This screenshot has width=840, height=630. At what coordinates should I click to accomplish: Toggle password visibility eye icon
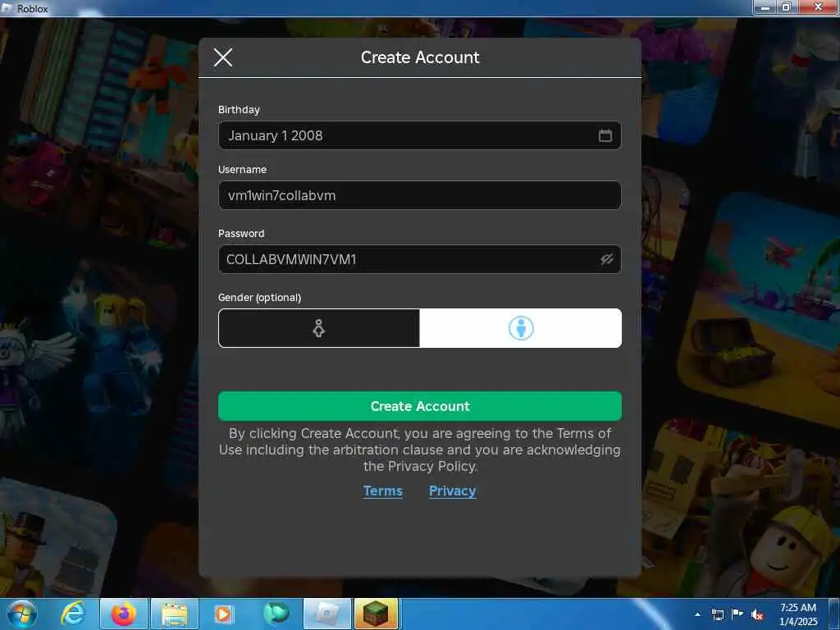pyautogui.click(x=606, y=259)
